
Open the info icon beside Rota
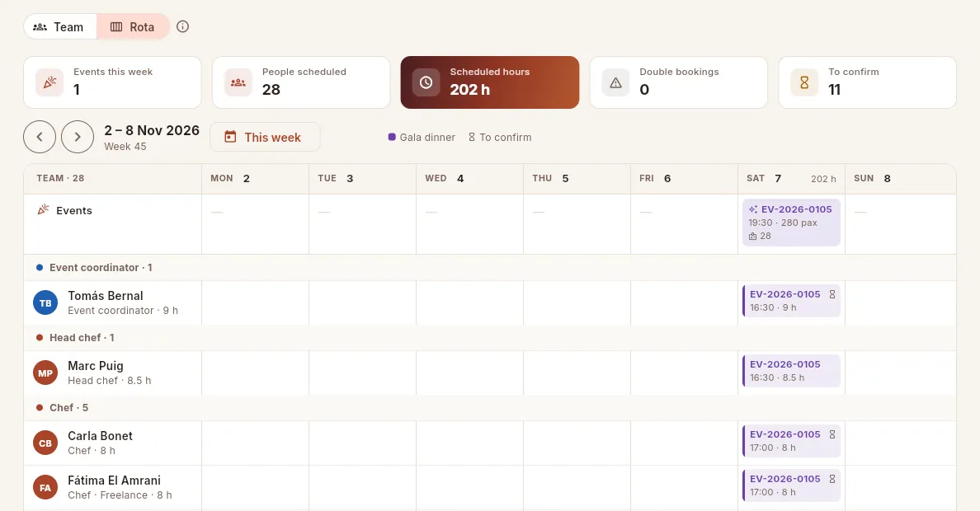pos(182,27)
